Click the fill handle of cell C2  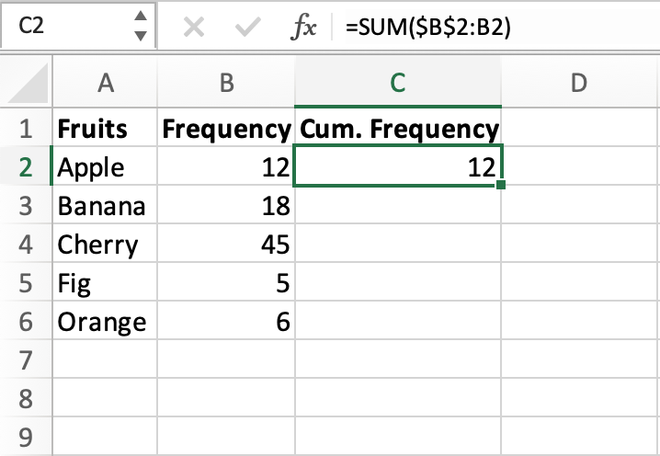click(x=500, y=184)
